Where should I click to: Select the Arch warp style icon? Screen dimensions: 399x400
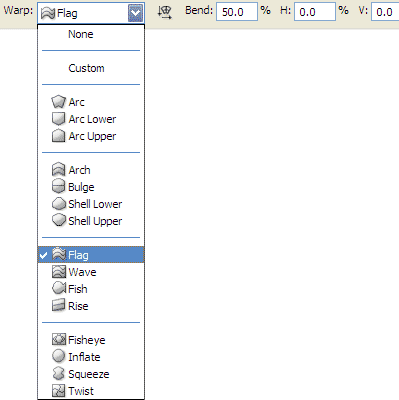point(58,170)
